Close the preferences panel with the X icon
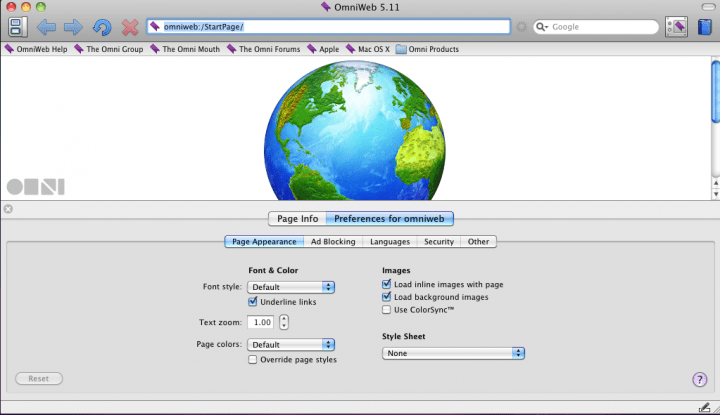The height and width of the screenshot is (415, 720). point(8,209)
